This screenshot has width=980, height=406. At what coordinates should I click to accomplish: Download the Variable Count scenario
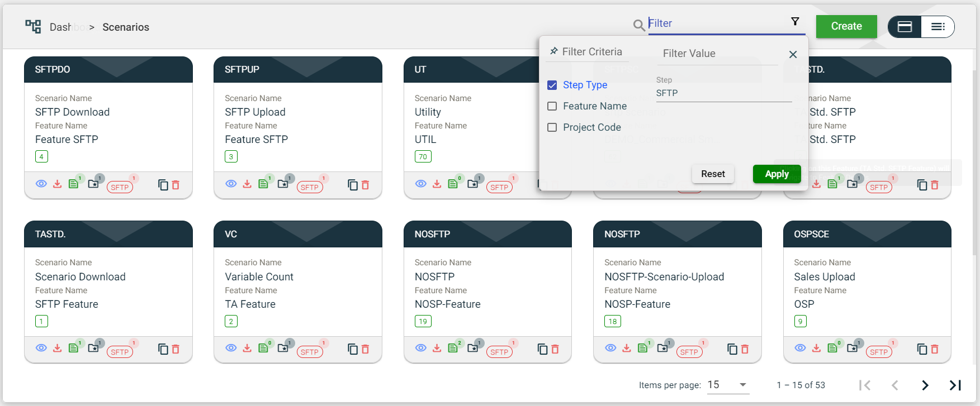247,348
